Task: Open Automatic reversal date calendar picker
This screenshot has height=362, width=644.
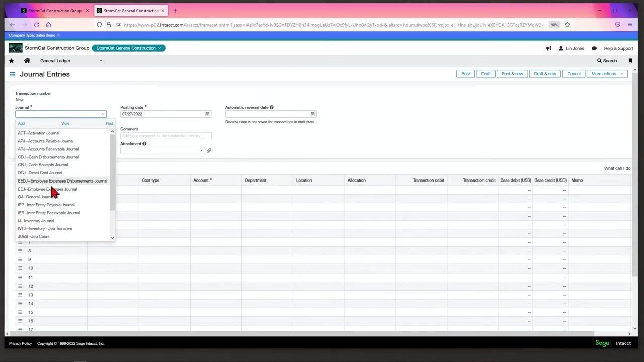Action: [x=312, y=114]
